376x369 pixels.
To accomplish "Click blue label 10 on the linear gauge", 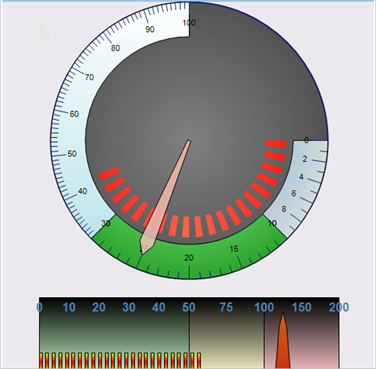I will click(x=69, y=307).
